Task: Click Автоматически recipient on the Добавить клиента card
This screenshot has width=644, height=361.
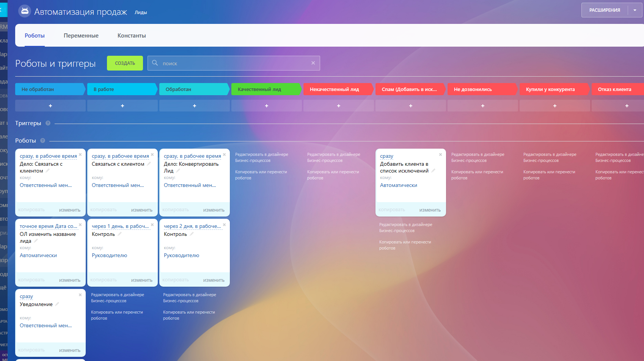Action: pos(399,185)
